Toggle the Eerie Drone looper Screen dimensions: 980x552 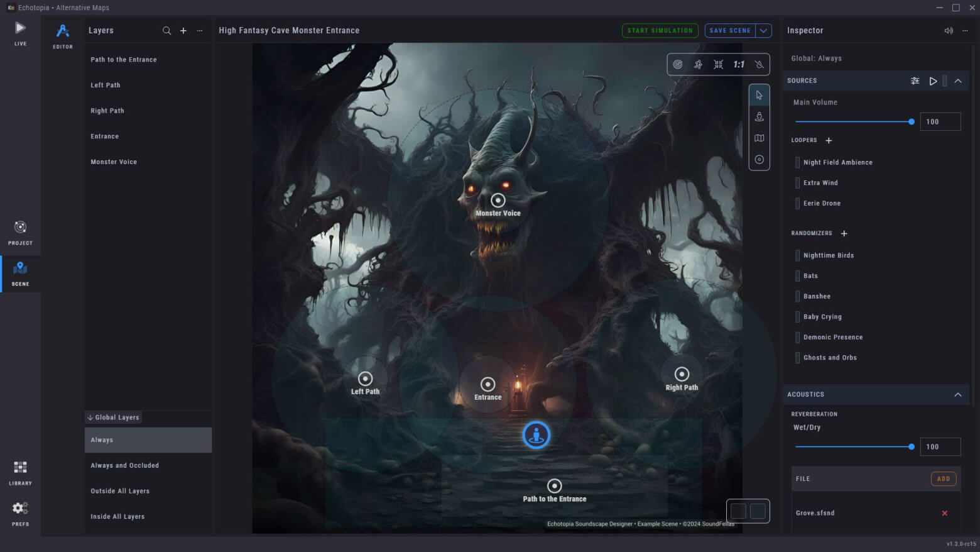tap(798, 203)
